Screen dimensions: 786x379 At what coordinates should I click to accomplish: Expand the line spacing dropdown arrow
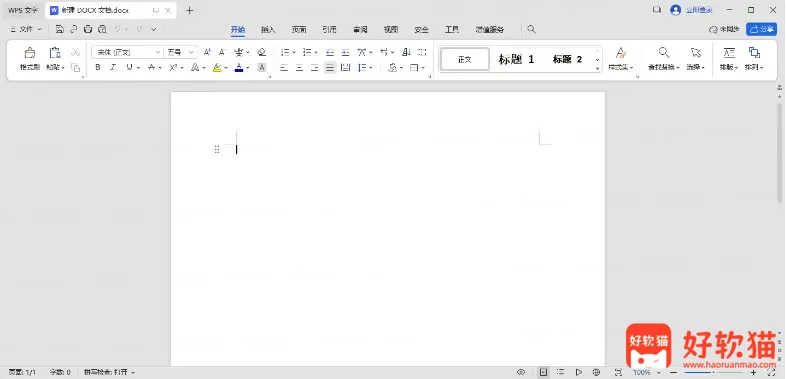(370, 67)
